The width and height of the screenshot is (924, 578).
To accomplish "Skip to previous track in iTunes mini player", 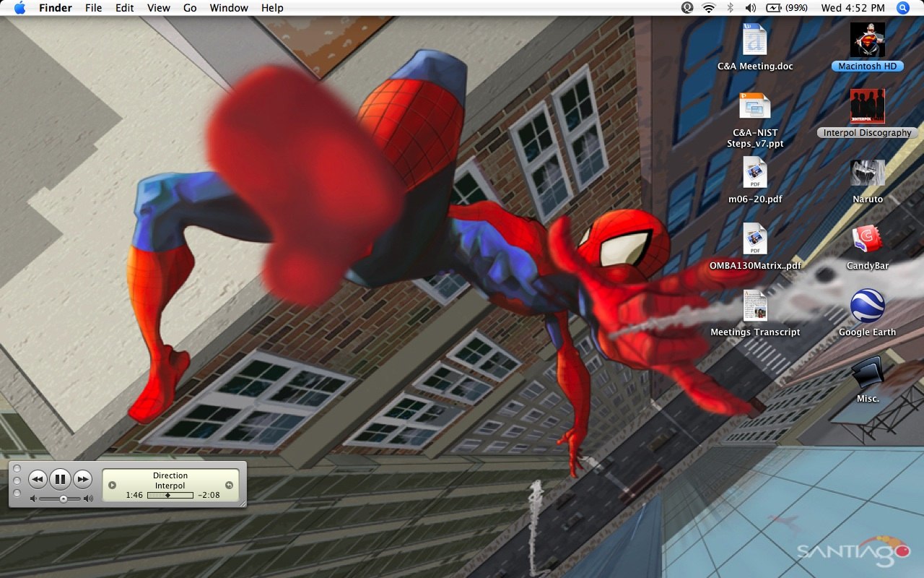I will click(x=38, y=479).
